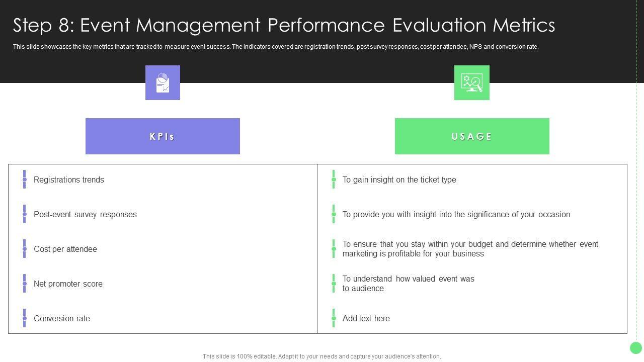Click the Registrations trends text
This screenshot has height=362, width=644.
[x=69, y=180]
